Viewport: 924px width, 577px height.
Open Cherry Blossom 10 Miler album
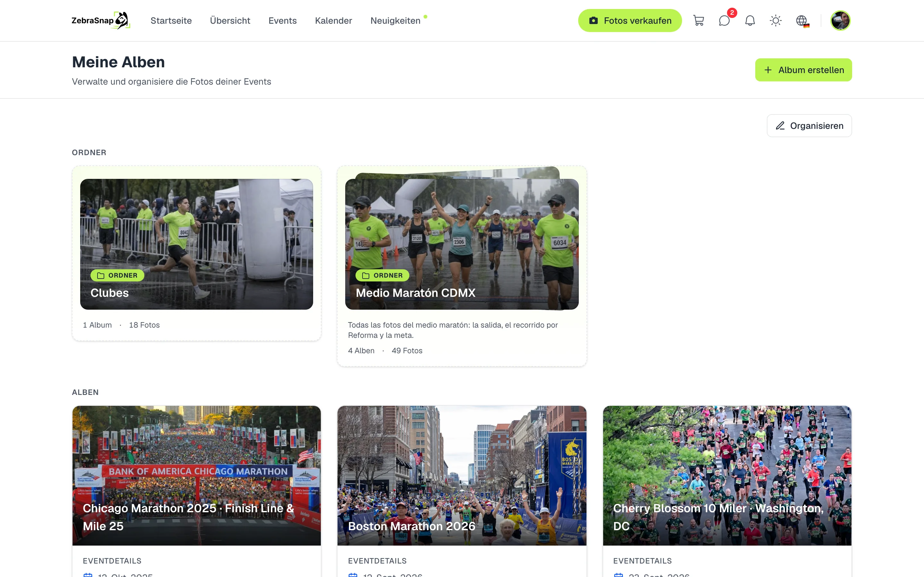coord(727,475)
